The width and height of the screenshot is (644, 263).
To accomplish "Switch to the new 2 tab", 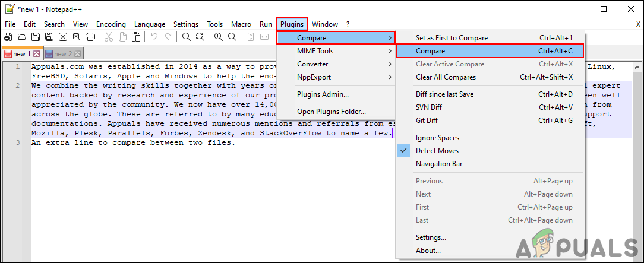I will point(63,54).
